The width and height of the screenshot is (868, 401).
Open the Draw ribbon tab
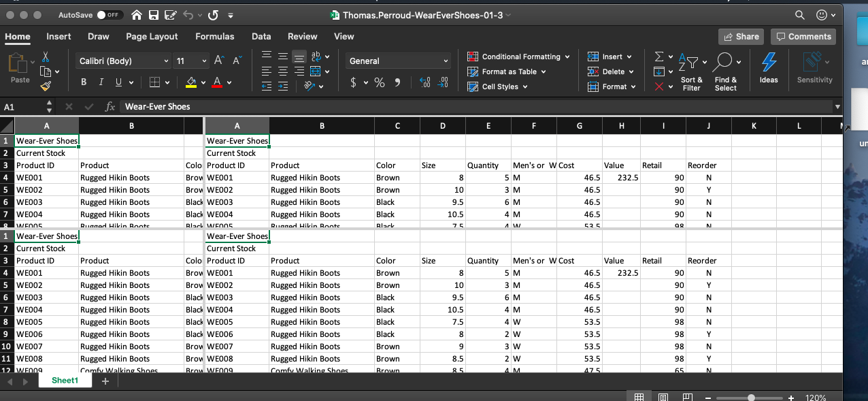99,37
